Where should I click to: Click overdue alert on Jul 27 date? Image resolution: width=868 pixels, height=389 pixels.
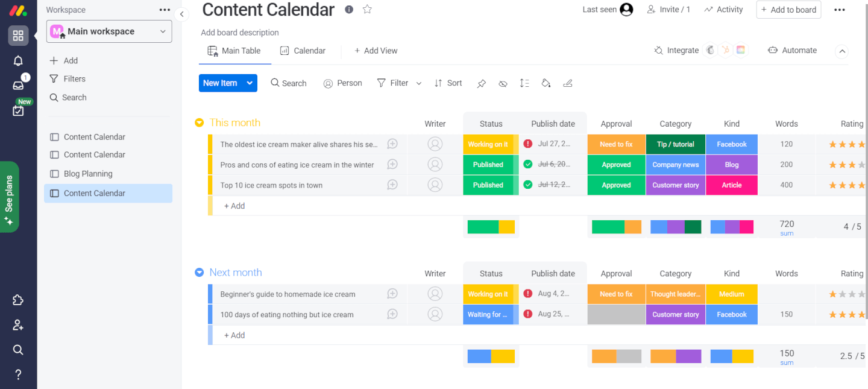point(528,144)
